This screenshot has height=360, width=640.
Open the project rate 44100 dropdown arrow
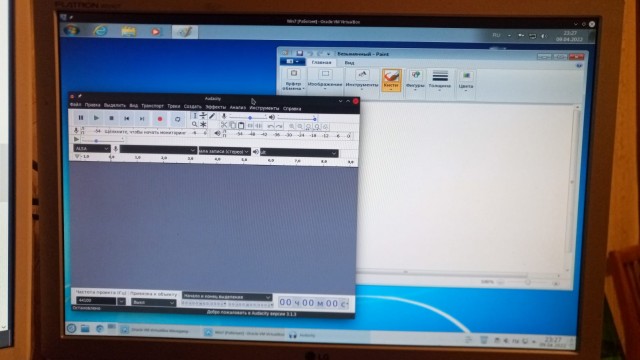point(121,302)
